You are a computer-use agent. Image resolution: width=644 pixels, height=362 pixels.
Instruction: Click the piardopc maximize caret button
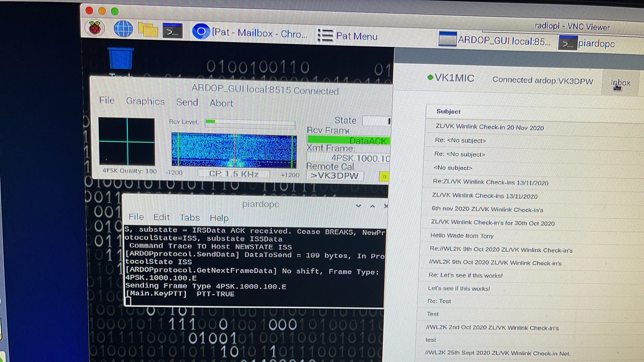pos(372,206)
